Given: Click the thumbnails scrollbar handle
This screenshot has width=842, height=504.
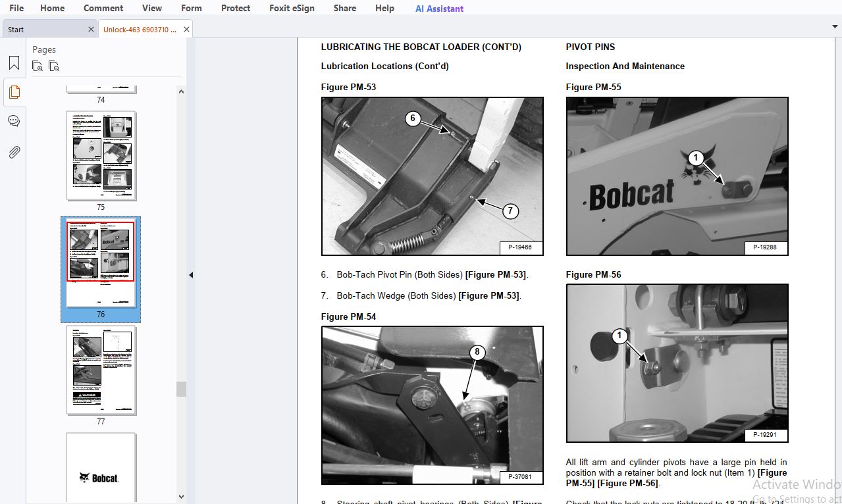Looking at the screenshot, I should (x=181, y=389).
